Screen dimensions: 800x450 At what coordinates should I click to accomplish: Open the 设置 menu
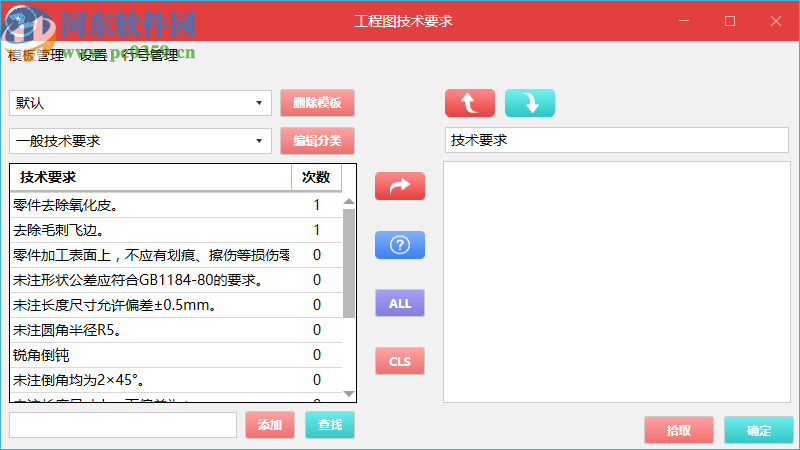click(x=93, y=55)
